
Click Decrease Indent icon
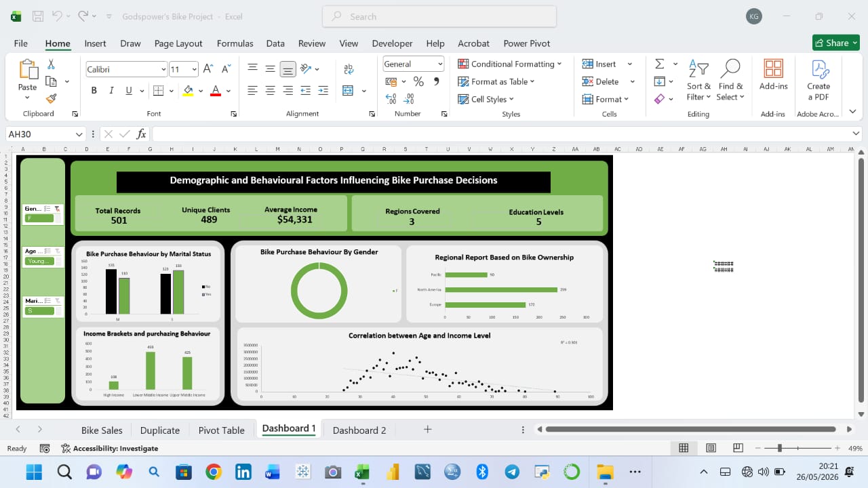point(305,91)
